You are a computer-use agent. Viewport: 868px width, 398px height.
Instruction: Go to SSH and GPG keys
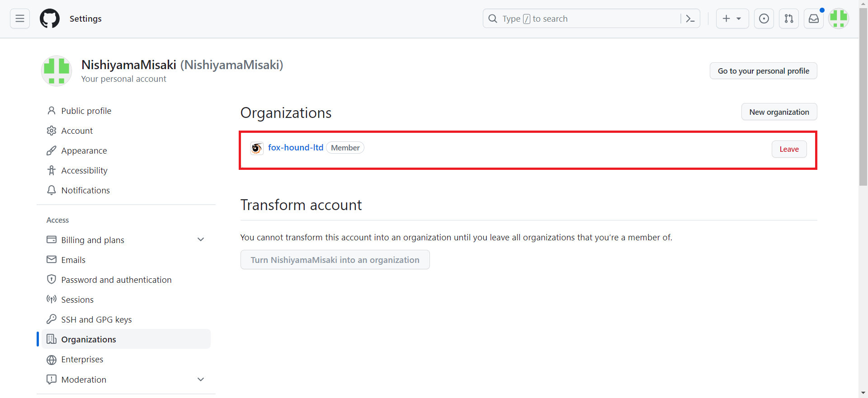click(x=96, y=319)
